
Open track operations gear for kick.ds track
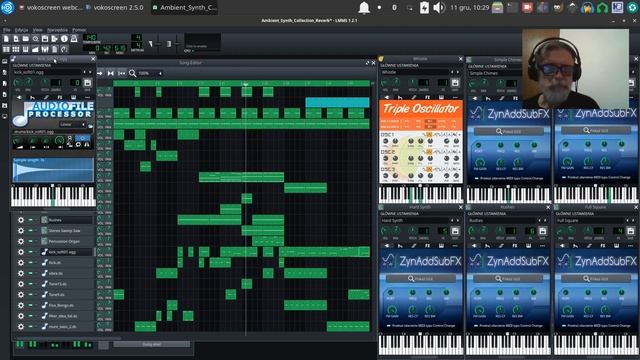20,262
